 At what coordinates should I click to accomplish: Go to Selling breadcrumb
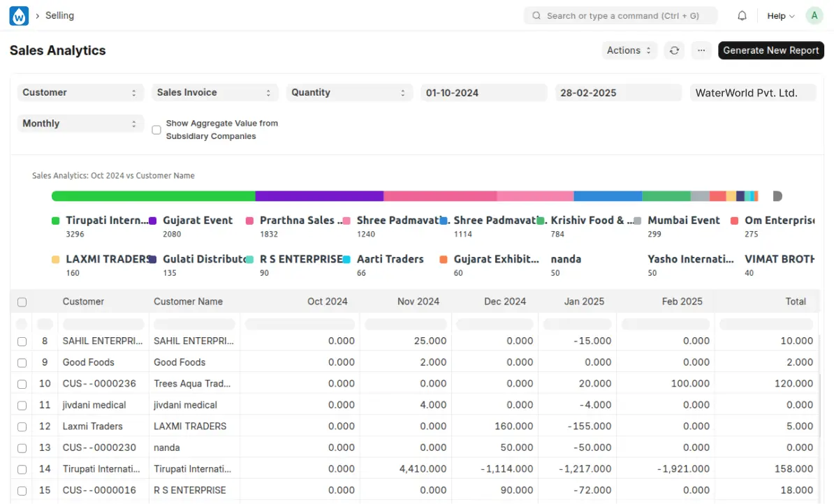click(59, 15)
